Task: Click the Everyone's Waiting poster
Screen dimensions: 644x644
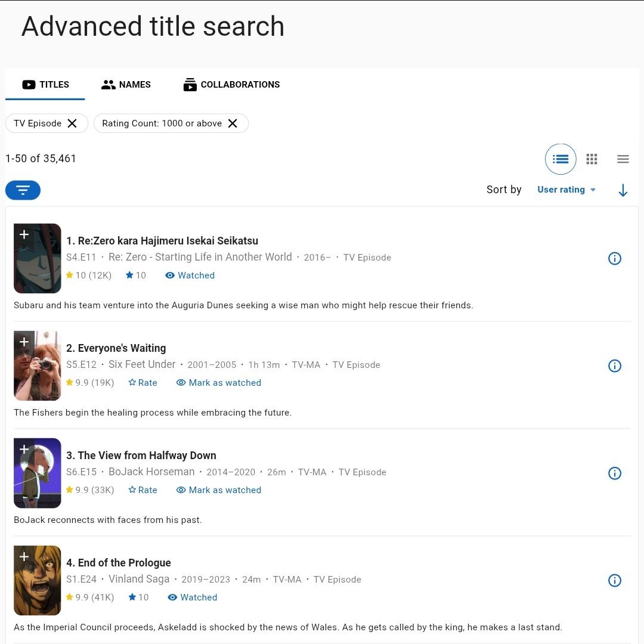Action: tap(38, 366)
